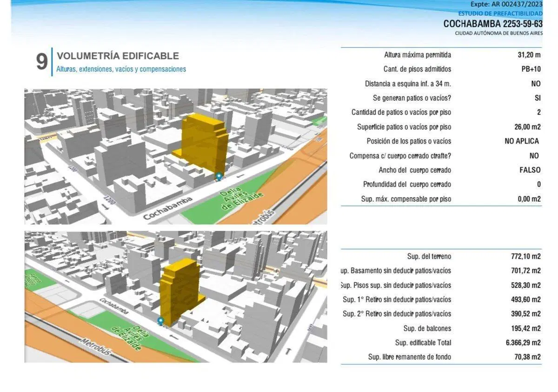This screenshot has height=392, width=558.
Task: Click the blue location pin in the lower map
Action: point(161,321)
